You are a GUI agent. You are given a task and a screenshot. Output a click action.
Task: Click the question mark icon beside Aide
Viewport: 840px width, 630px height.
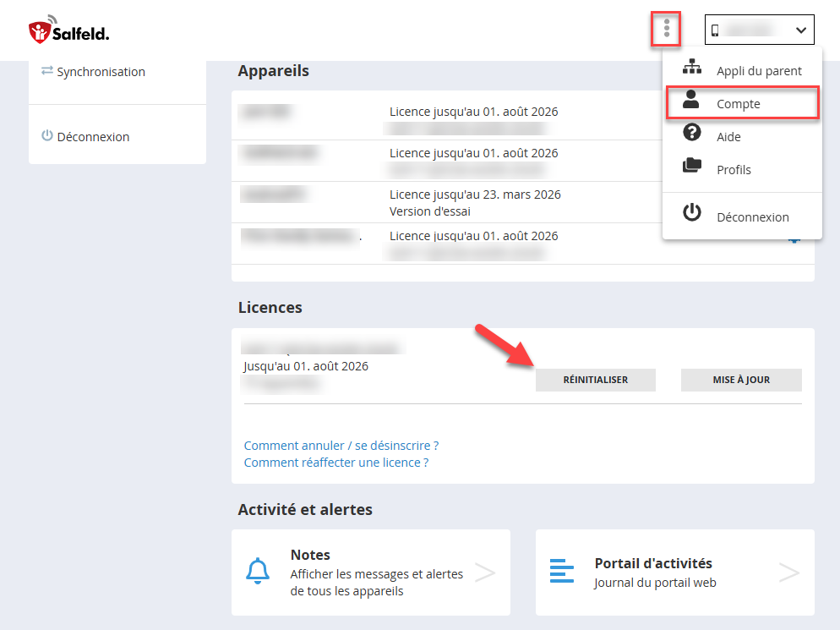(692, 133)
